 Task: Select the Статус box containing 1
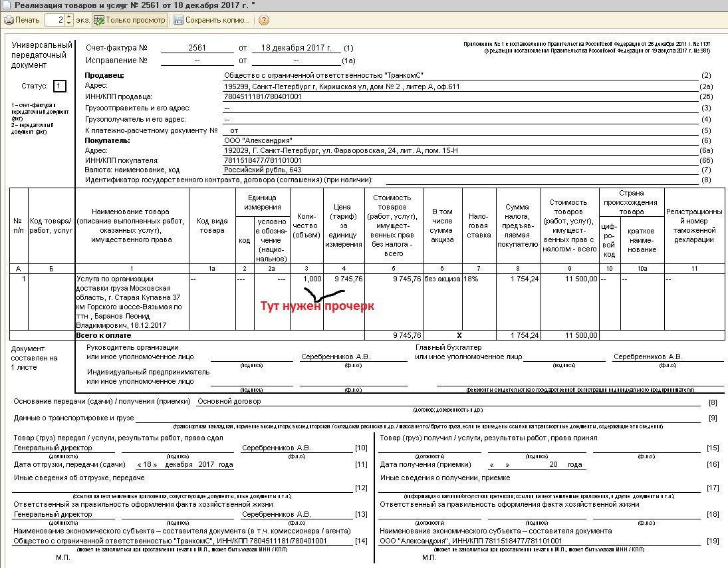point(60,86)
